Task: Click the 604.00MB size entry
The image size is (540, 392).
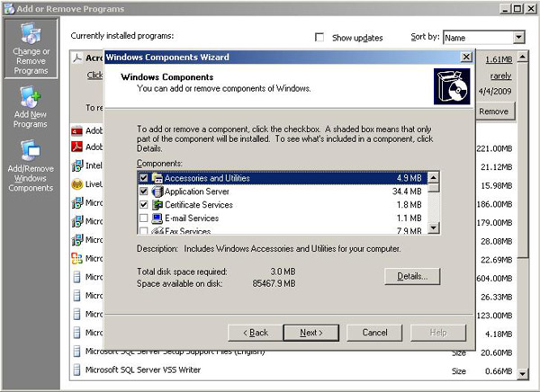Action: 494,279
